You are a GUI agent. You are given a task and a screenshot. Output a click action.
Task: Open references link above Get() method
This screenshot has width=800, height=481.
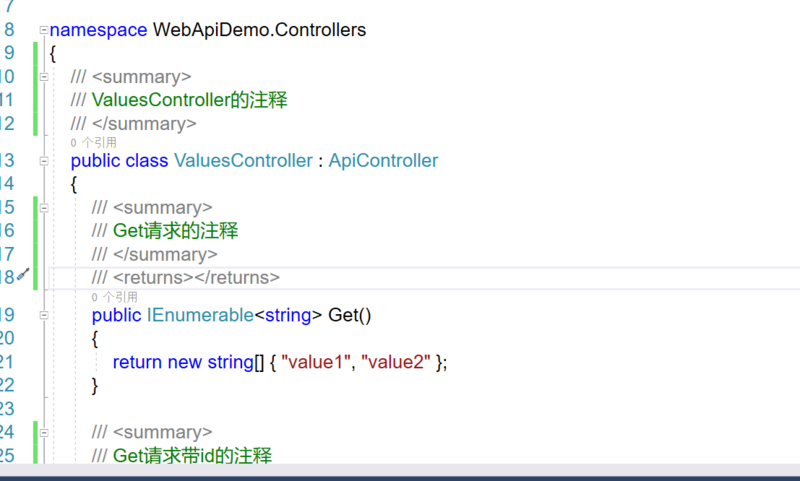coord(114,297)
